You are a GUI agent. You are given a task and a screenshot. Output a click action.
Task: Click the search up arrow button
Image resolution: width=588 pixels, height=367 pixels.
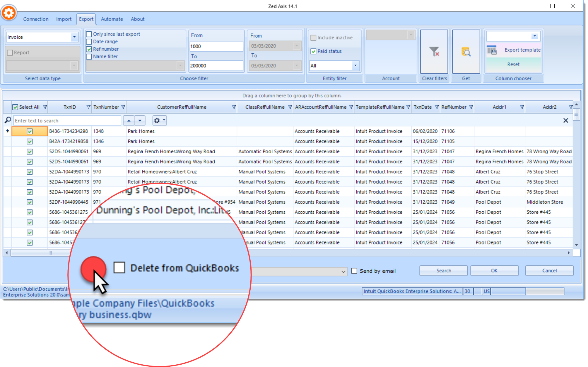pos(129,120)
